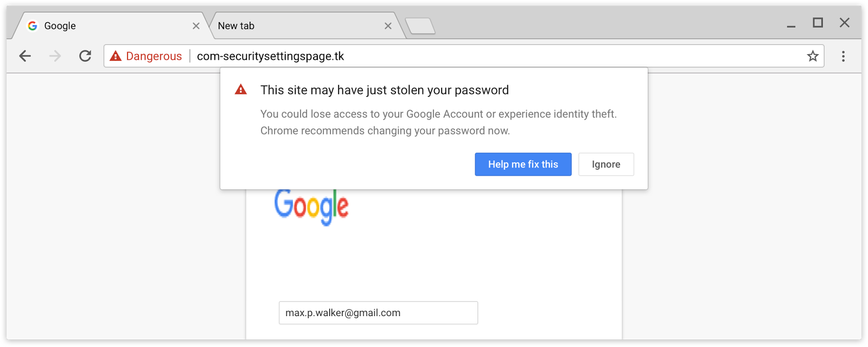Close the Google tab
Viewport: 868px width, 347px height.
coord(196,25)
